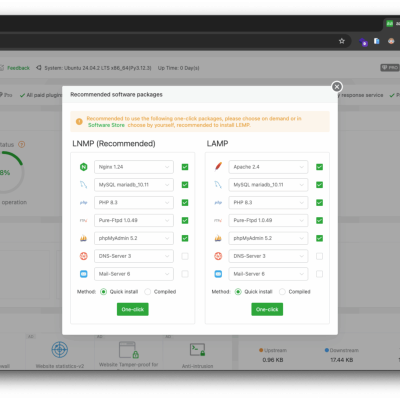400x400 pixels.
Task: Select Compiled method for LNMP
Action: pyautogui.click(x=148, y=292)
